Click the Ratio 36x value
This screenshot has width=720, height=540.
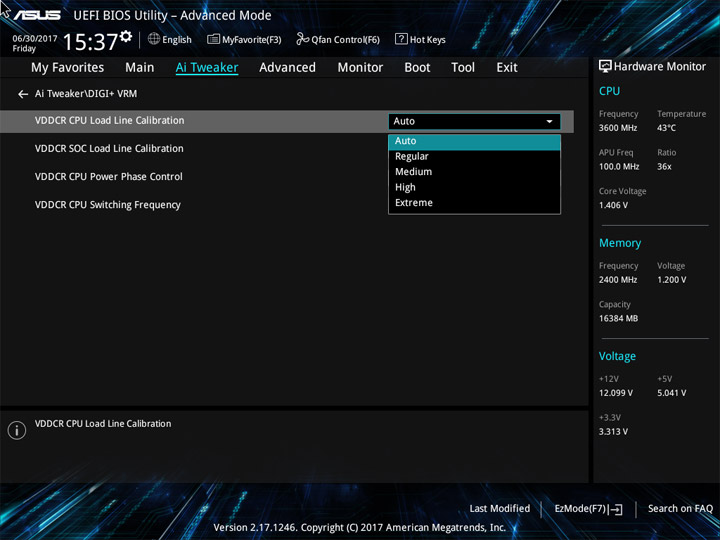[x=664, y=167]
